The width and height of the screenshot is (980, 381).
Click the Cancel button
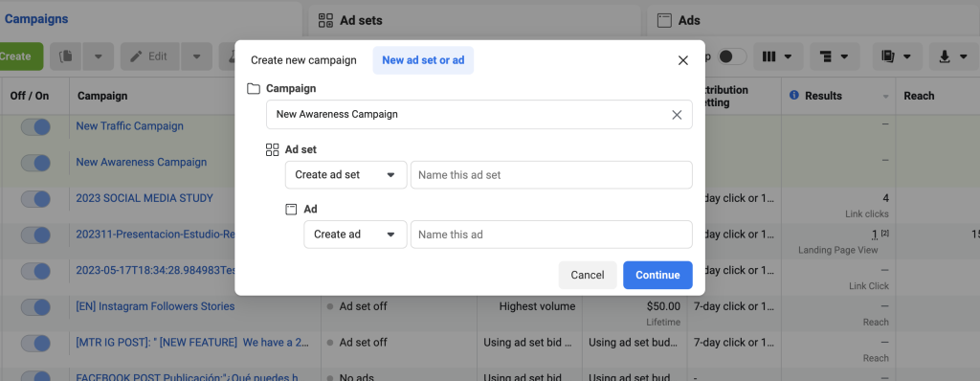588,276
